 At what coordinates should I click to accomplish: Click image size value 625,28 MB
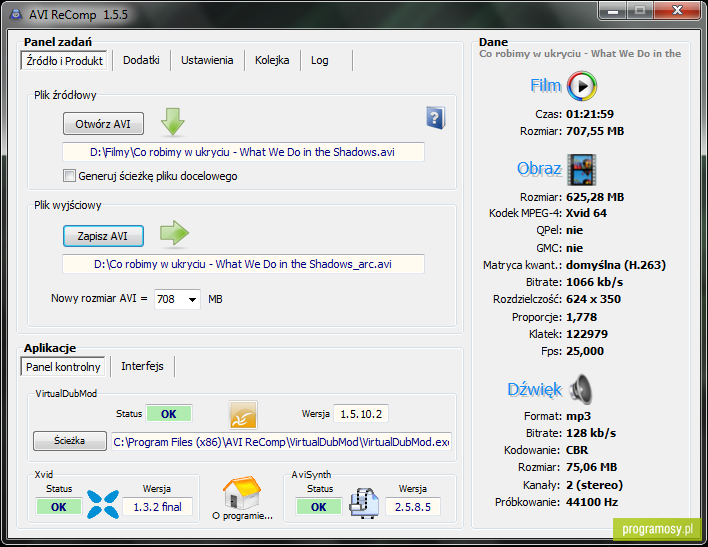[x=595, y=197]
